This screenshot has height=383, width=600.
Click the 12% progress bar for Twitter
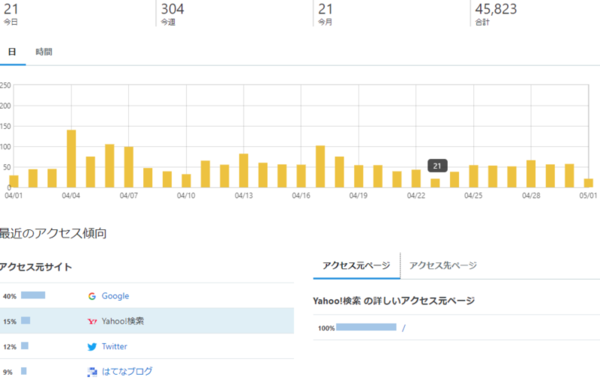[x=24, y=346]
